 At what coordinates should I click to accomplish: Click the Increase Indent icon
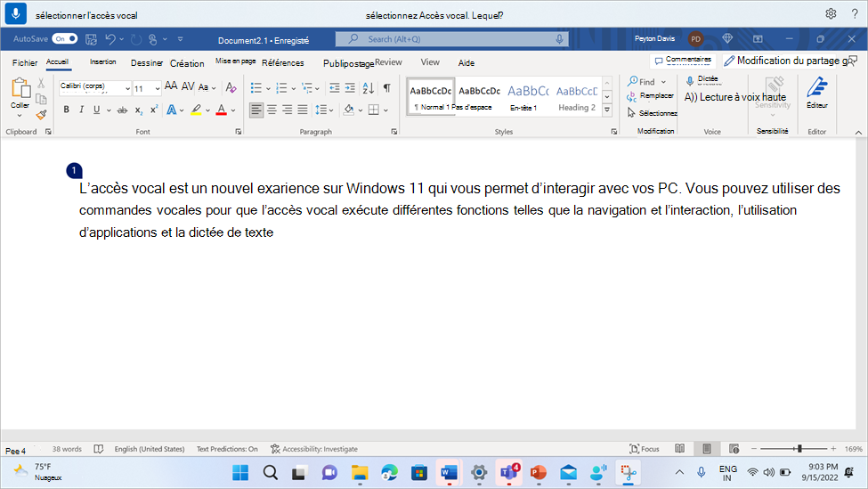coord(350,88)
